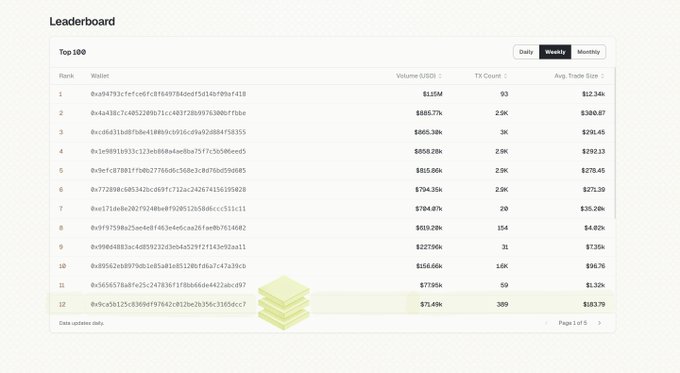680x373 pixels.
Task: Click the Leaderboard page heading
Action: [82, 21]
